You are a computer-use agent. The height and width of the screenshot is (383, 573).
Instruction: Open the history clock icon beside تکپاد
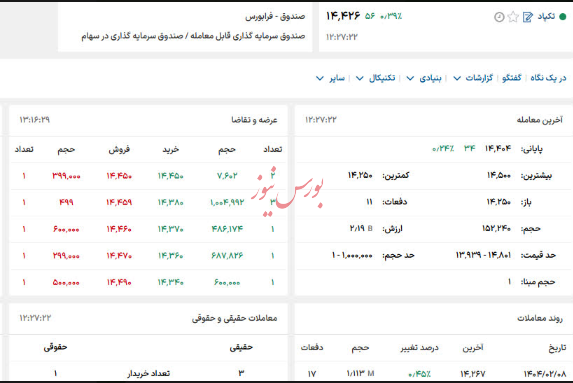pyautogui.click(x=499, y=17)
